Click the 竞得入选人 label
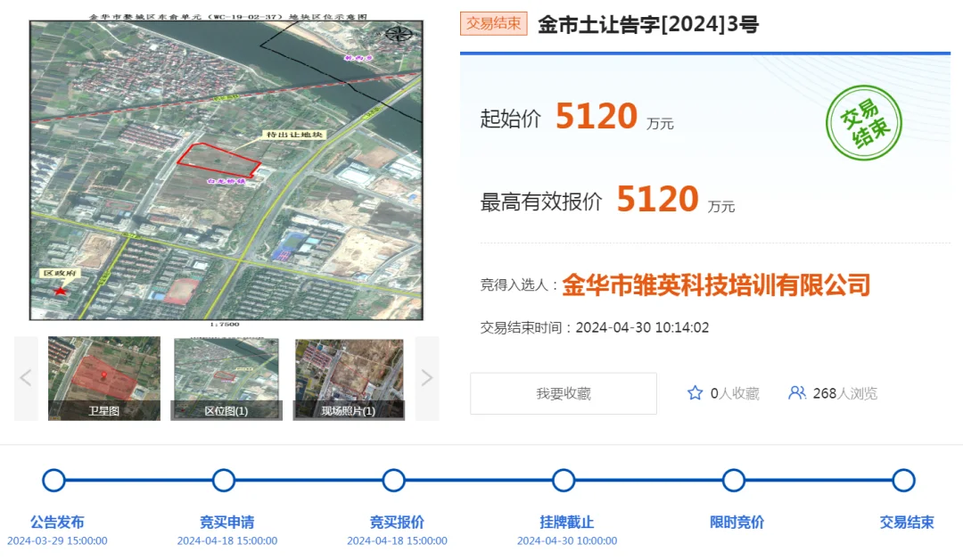The image size is (963, 560). [x=518, y=285]
